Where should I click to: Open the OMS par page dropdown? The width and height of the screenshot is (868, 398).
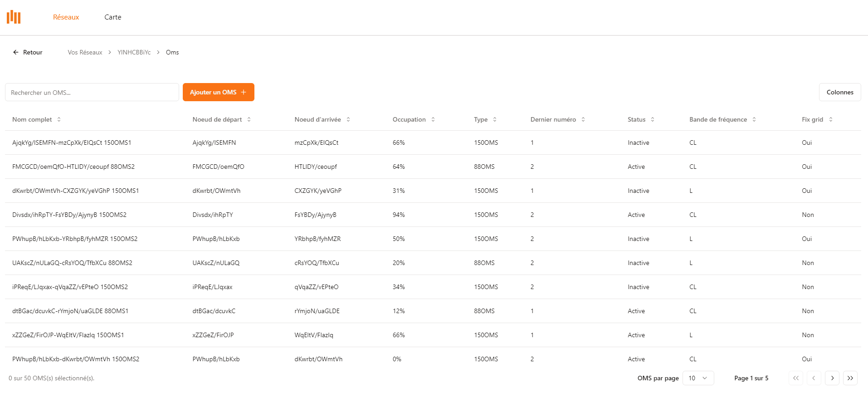click(x=698, y=378)
